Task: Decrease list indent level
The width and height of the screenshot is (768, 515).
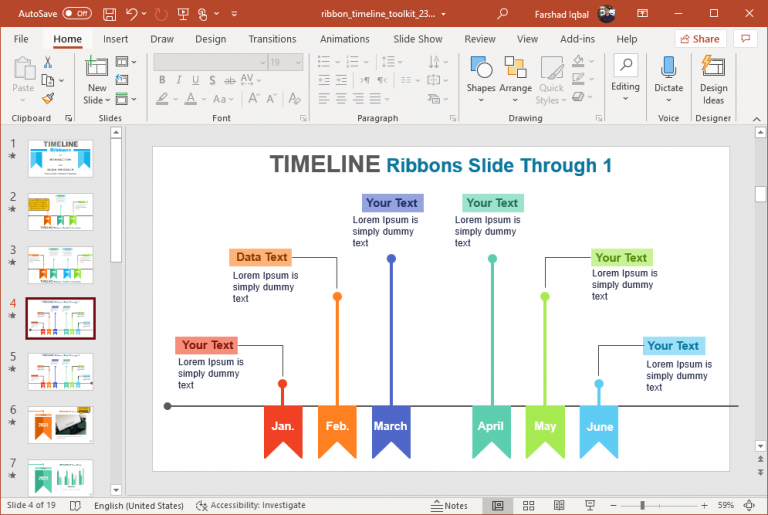Action: click(x=324, y=80)
